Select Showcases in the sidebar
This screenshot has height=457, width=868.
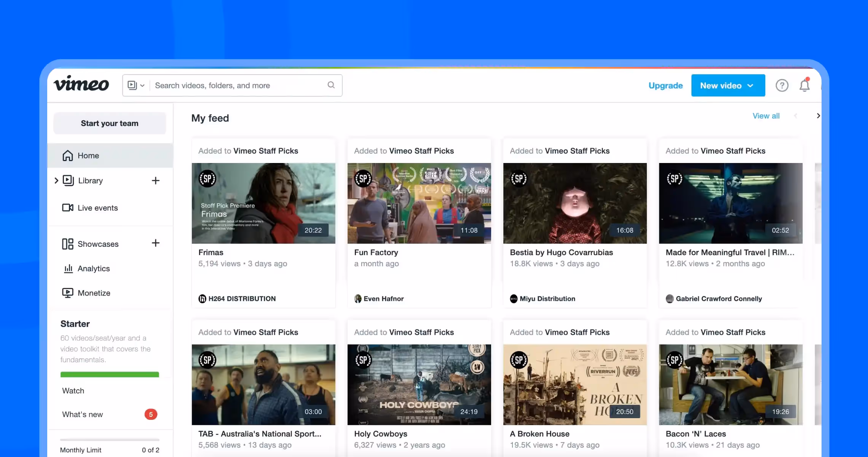click(98, 244)
